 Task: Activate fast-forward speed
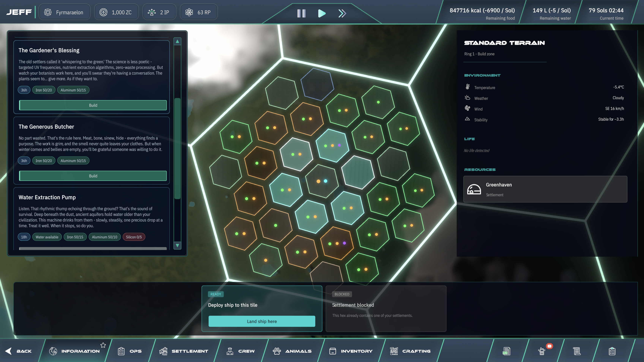[x=342, y=13]
